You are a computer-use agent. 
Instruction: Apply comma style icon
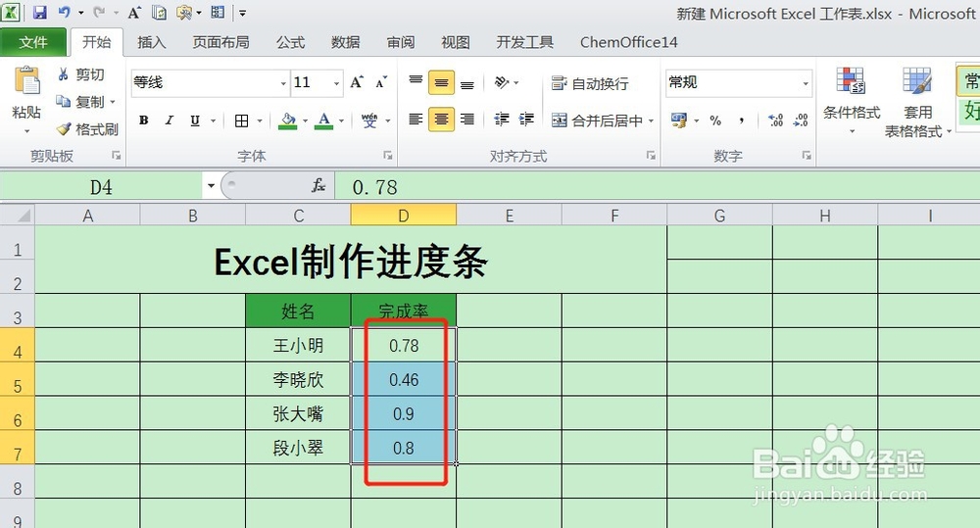(x=741, y=120)
